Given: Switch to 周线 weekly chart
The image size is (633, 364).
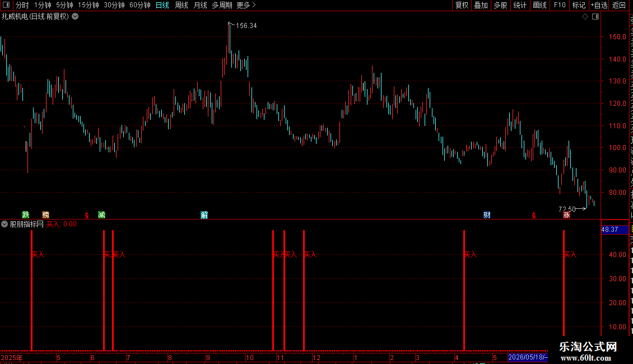Looking at the screenshot, I should click(x=181, y=5).
